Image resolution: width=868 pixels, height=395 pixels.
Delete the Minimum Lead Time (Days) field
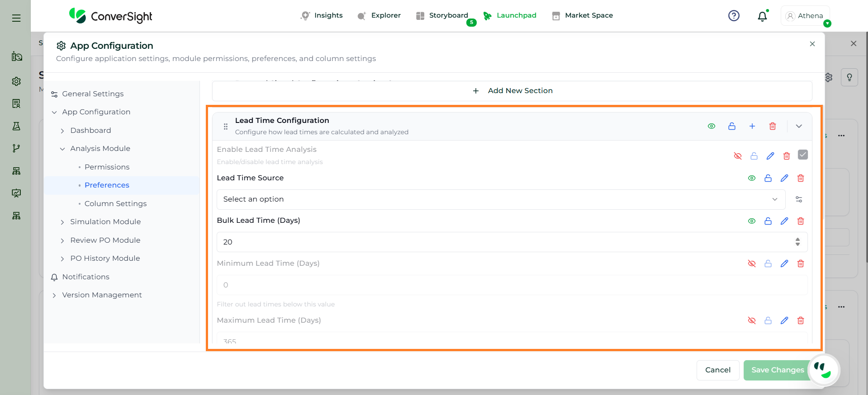(801, 263)
